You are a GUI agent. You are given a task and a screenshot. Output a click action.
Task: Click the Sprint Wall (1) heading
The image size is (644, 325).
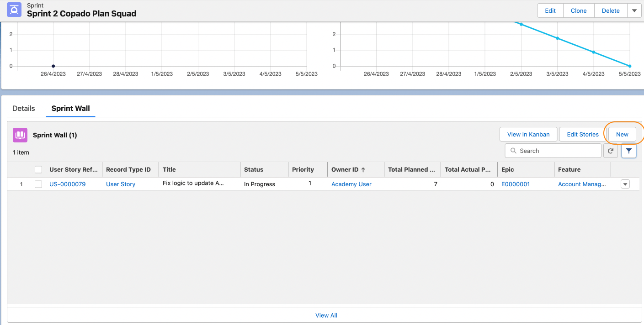click(55, 135)
